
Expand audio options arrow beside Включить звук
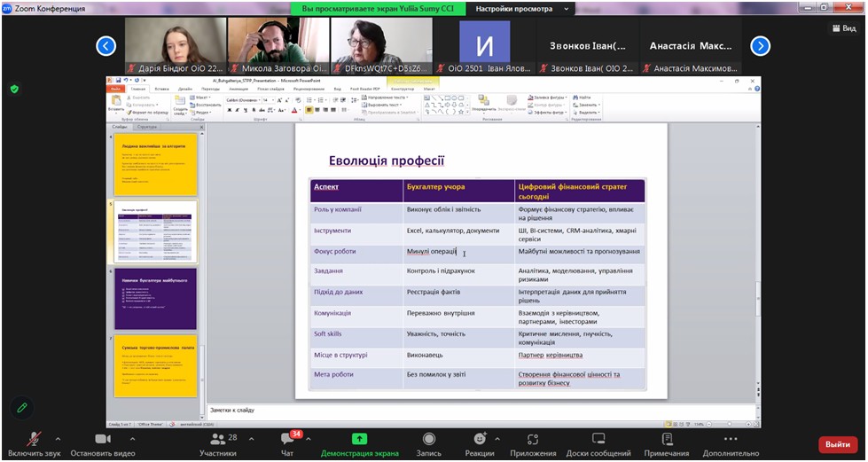pos(58,438)
